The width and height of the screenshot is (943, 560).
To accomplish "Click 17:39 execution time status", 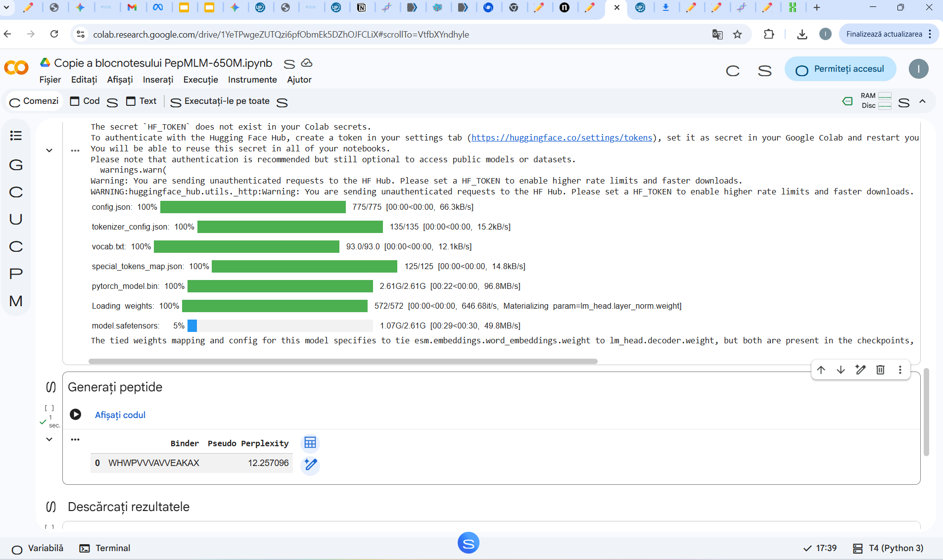I will coord(820,548).
